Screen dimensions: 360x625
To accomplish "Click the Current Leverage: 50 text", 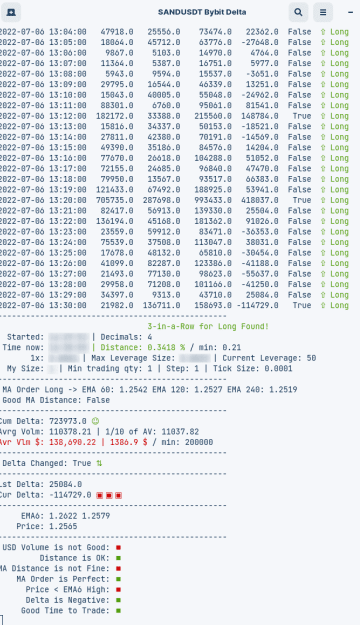I will (x=269, y=358).
